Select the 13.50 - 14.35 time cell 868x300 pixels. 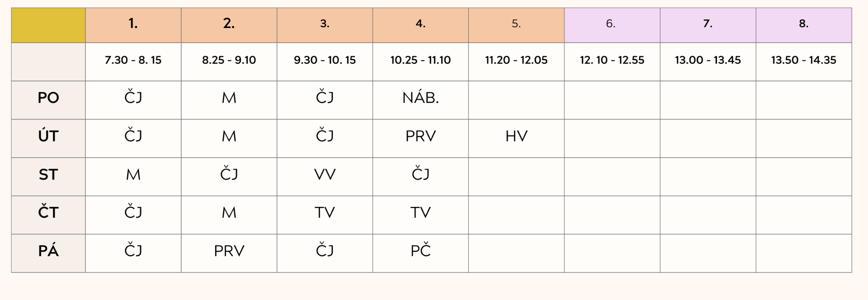[804, 62]
